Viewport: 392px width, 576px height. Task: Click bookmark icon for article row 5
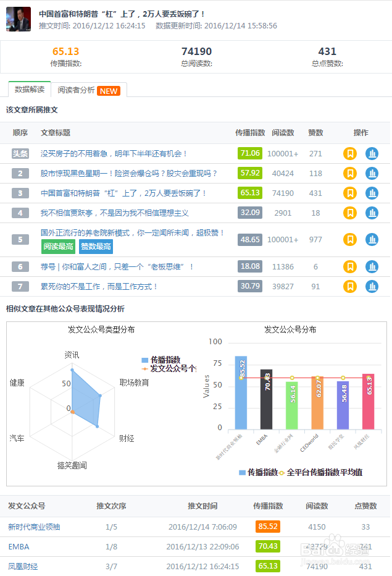[350, 240]
